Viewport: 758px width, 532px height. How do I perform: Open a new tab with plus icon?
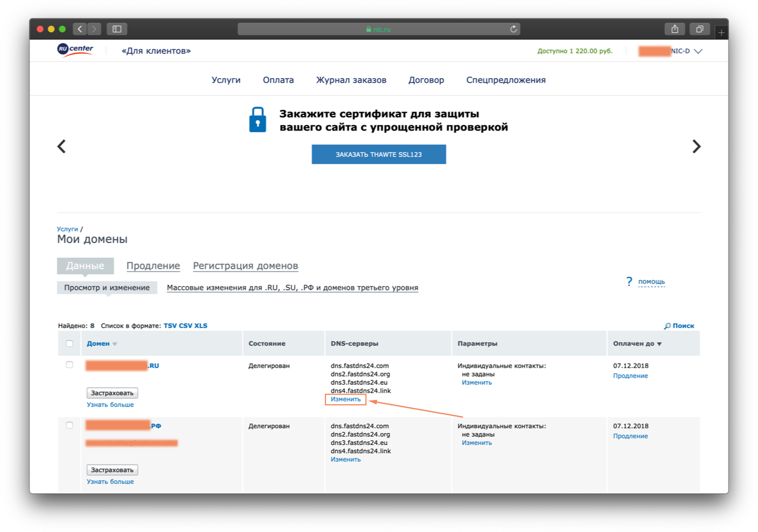tap(721, 33)
